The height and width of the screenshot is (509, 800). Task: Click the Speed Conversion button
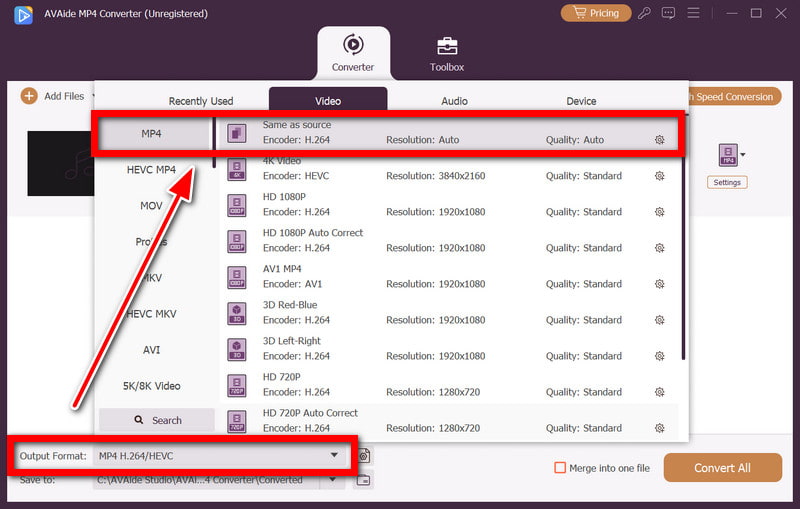(735, 96)
